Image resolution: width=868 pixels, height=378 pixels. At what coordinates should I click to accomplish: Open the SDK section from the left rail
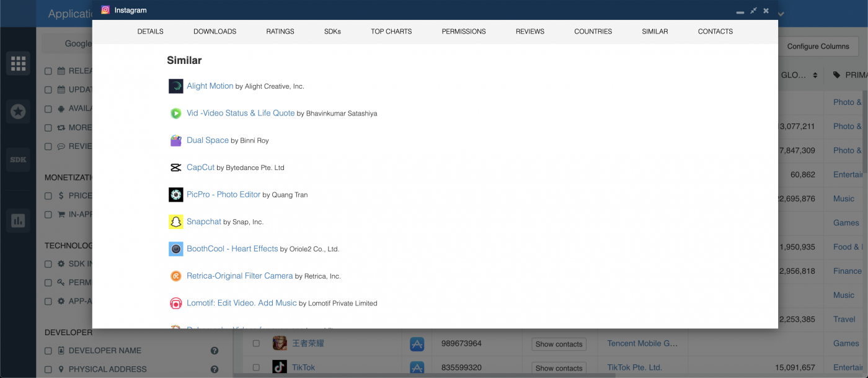tap(17, 160)
